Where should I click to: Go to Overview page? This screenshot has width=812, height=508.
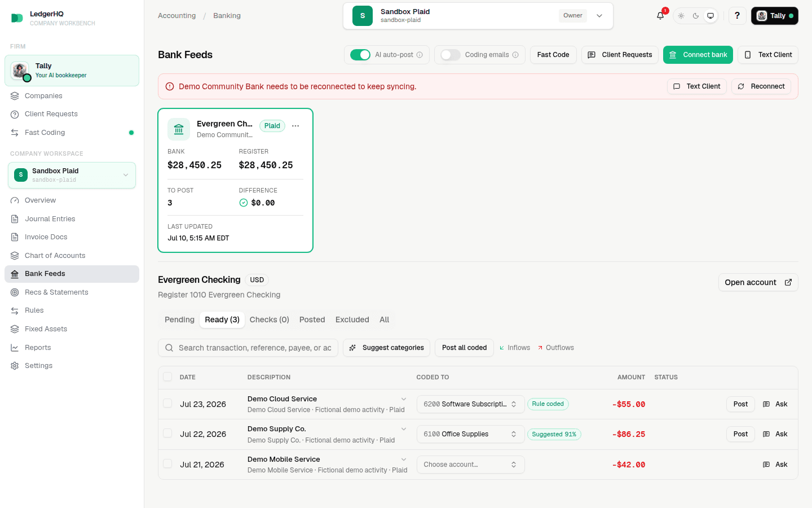pyautogui.click(x=72, y=200)
